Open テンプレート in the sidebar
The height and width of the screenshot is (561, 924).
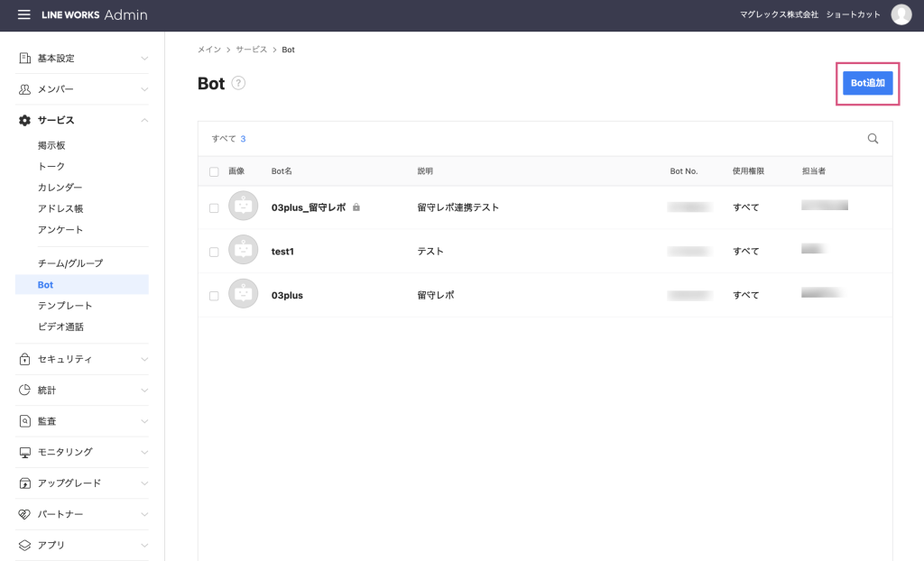tap(65, 306)
